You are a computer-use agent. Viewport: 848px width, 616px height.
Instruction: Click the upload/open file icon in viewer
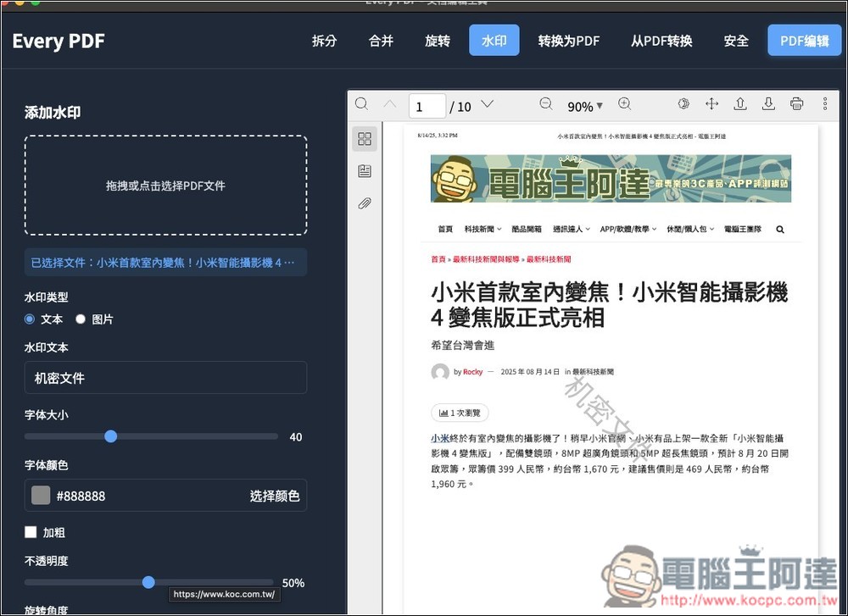(740, 103)
